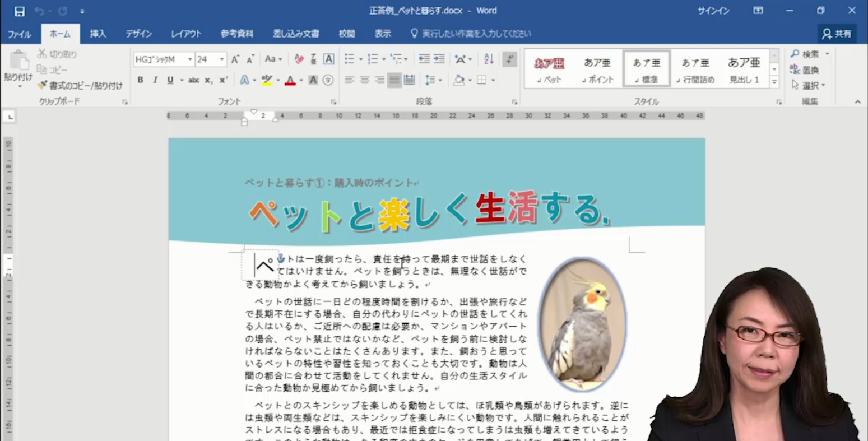This screenshot has width=868, height=441.
Task: Click the 共有 (Share) button
Action: pyautogui.click(x=837, y=34)
